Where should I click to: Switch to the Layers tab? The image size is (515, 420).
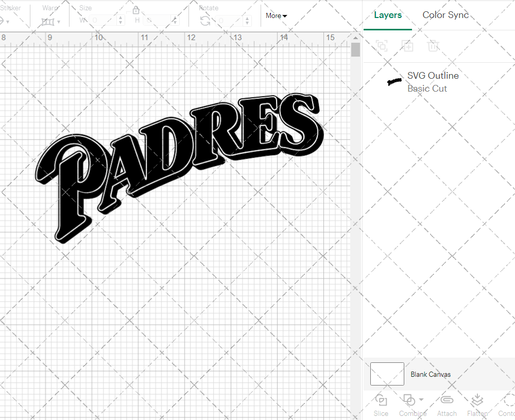pos(388,15)
